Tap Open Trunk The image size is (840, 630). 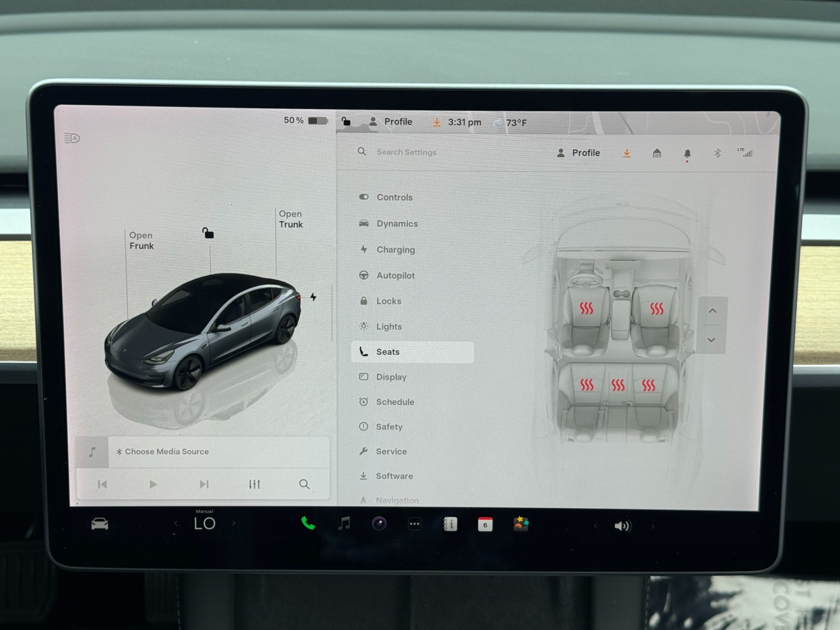pos(290,219)
